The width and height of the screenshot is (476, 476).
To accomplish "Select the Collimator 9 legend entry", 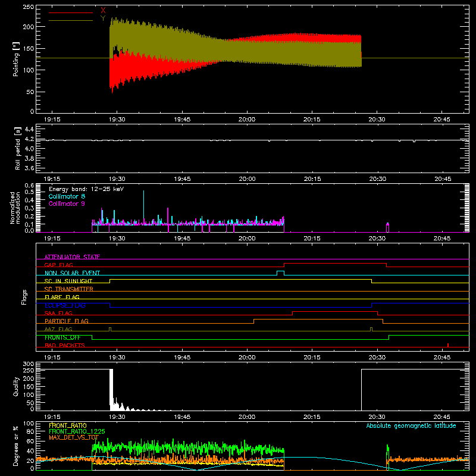I will click(67, 203).
